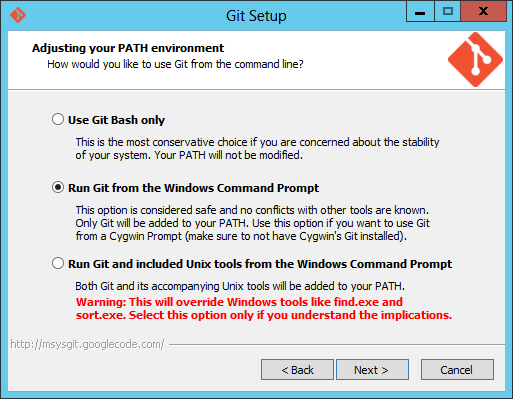Maximize the Git Setup window
This screenshot has height=399, width=513.
(x=448, y=12)
